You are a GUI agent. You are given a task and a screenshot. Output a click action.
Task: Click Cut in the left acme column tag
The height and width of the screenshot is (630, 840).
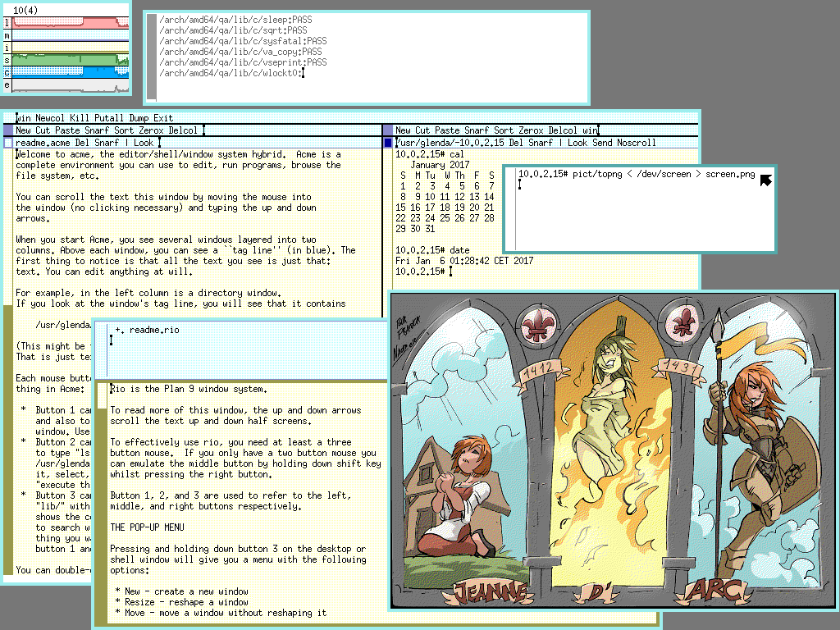43,130
